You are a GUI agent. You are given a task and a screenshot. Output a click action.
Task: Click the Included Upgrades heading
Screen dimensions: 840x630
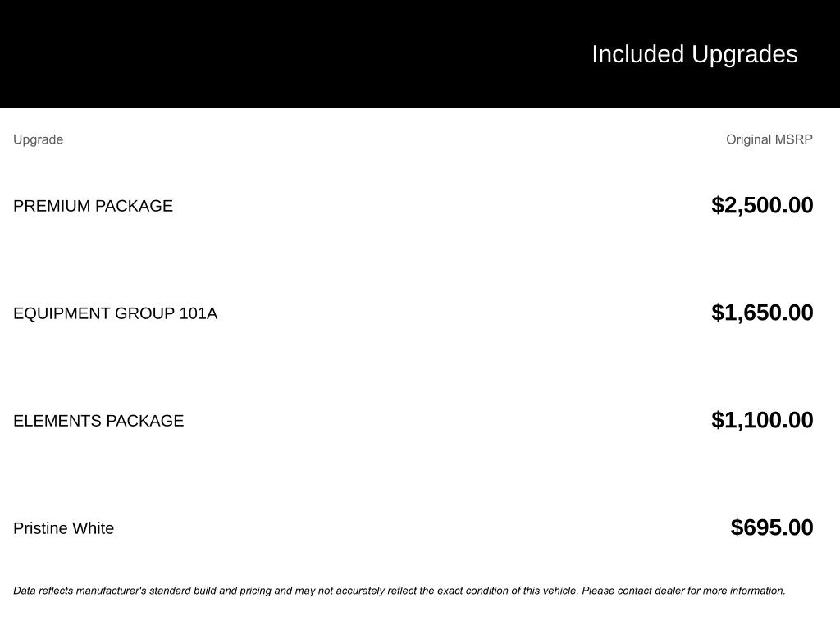pyautogui.click(x=694, y=54)
